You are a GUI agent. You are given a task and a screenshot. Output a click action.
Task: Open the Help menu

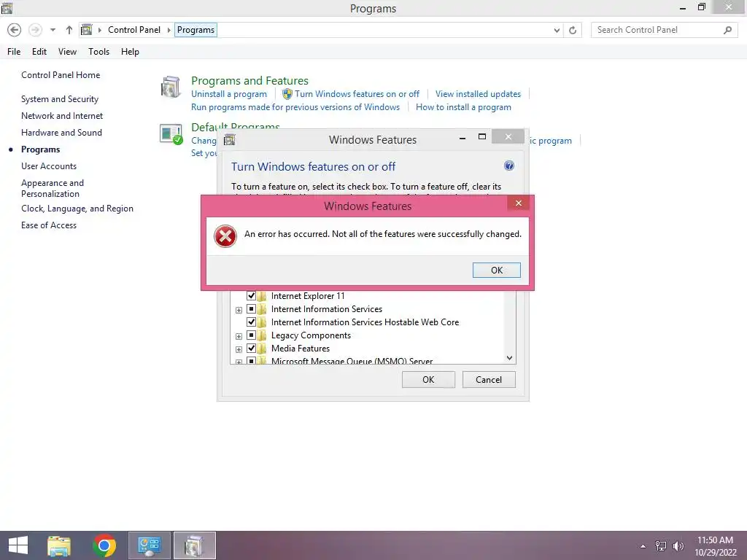pyautogui.click(x=130, y=52)
